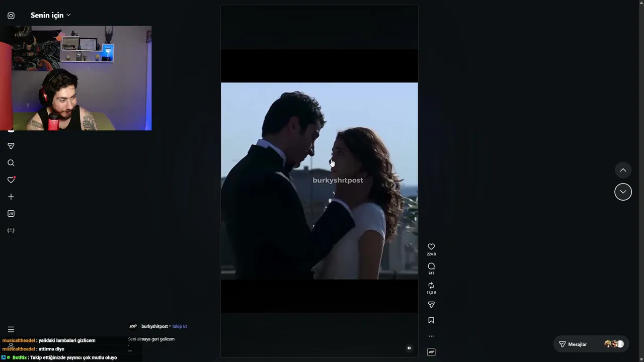Viewport: 644px width, 362px height.
Task: Open the burkyshitpost profile avatar
Action: (133, 326)
